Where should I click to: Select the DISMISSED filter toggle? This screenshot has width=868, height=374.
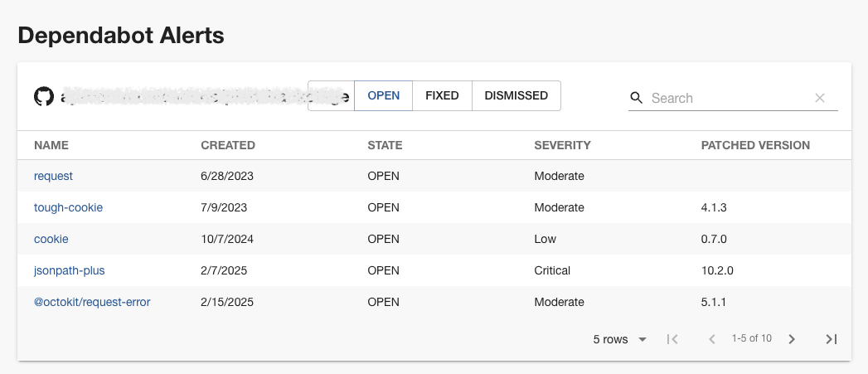(516, 96)
